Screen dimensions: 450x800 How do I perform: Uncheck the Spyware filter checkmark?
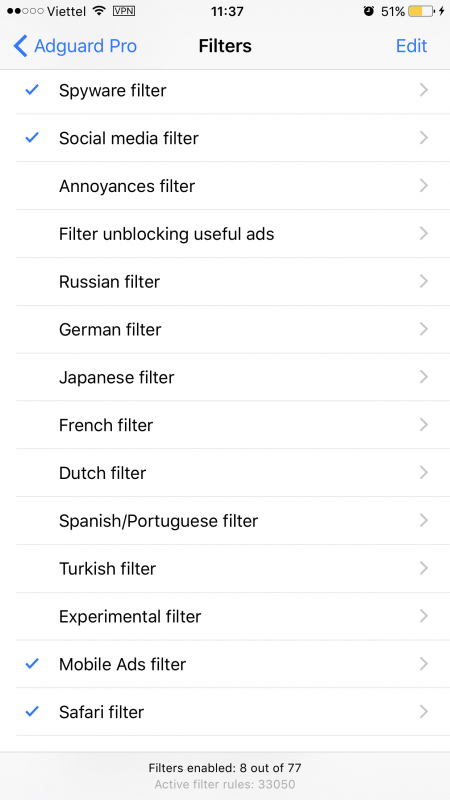(32, 90)
